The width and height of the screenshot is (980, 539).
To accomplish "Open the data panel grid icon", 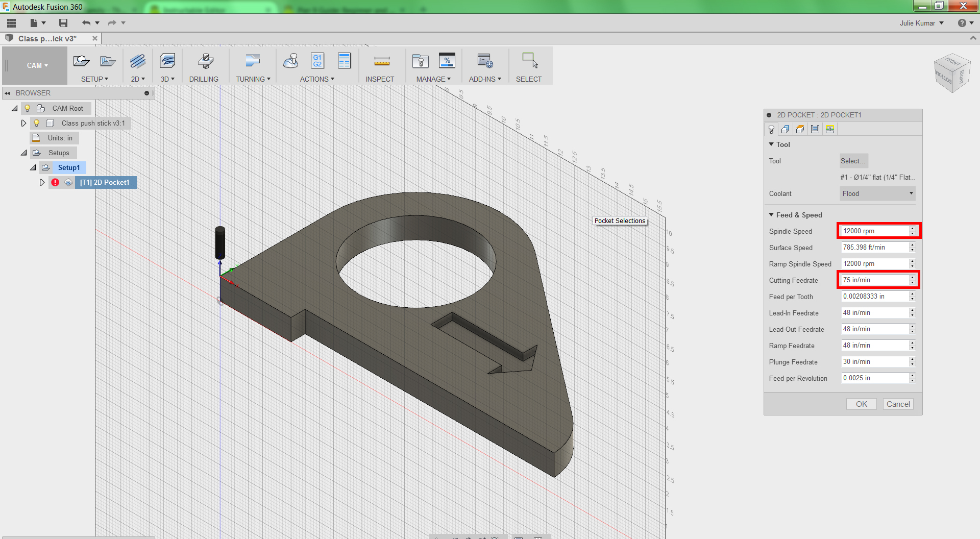I will click(x=11, y=23).
